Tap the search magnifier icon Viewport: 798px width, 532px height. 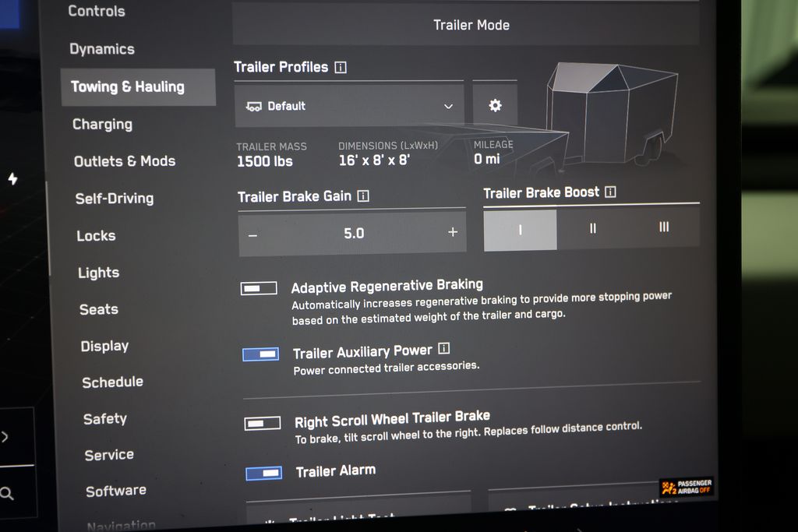point(6,493)
